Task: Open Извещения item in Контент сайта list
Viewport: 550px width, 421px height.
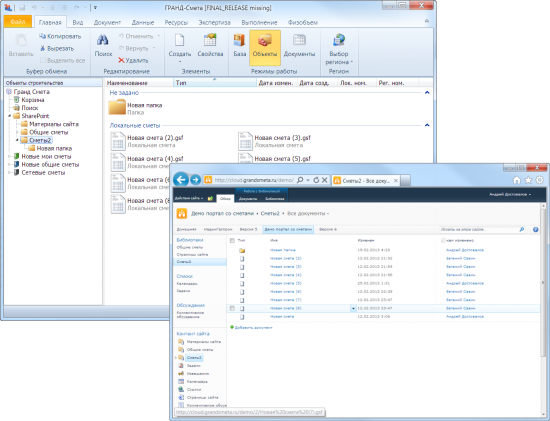Action: click(197, 374)
